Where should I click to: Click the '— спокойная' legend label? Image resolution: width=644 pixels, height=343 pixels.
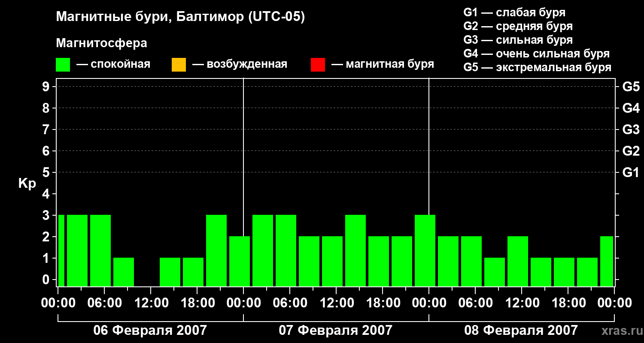[113, 64]
